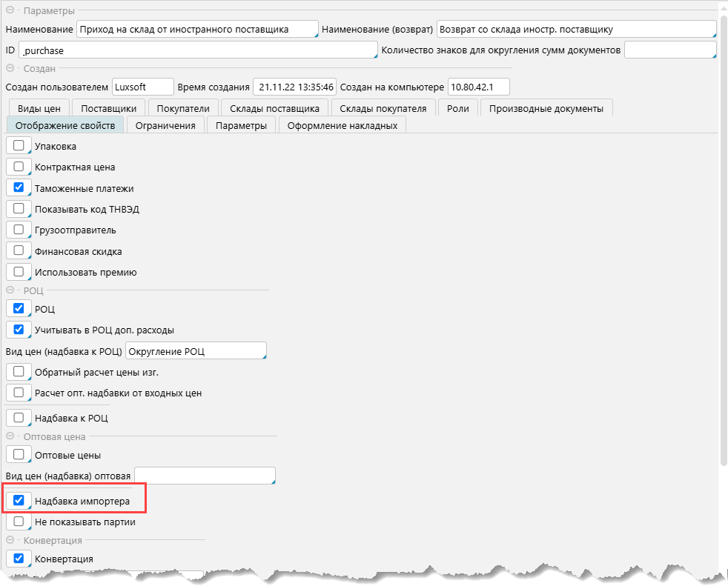Select the Оформление накладных tab
The height and width of the screenshot is (586, 728).
coord(342,125)
